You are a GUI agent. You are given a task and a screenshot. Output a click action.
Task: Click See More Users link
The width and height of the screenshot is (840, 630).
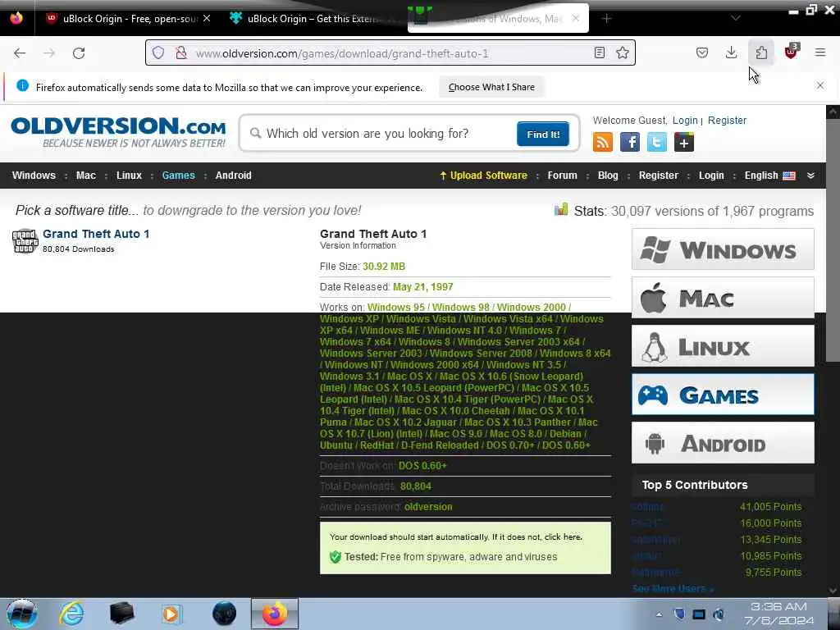673,589
